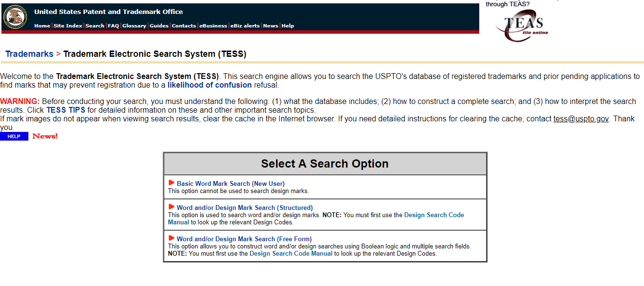Select FAQ in the header menu
The width and height of the screenshot is (644, 286).
(x=113, y=26)
